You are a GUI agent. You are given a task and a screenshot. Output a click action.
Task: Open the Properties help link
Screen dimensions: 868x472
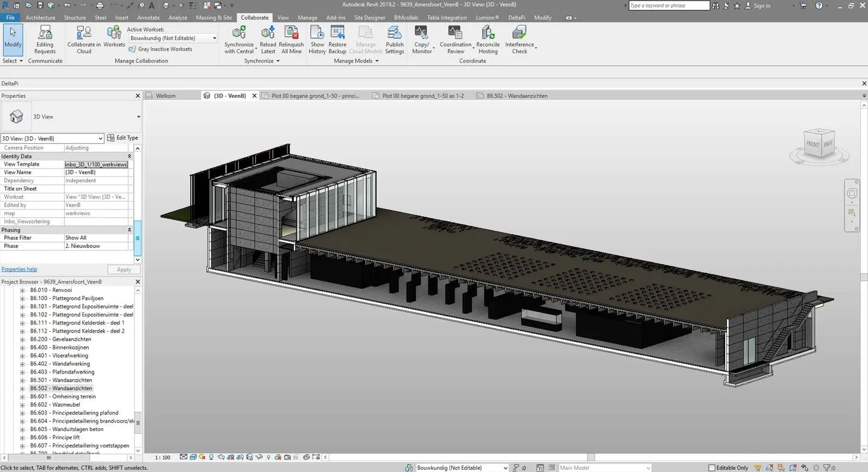19,269
